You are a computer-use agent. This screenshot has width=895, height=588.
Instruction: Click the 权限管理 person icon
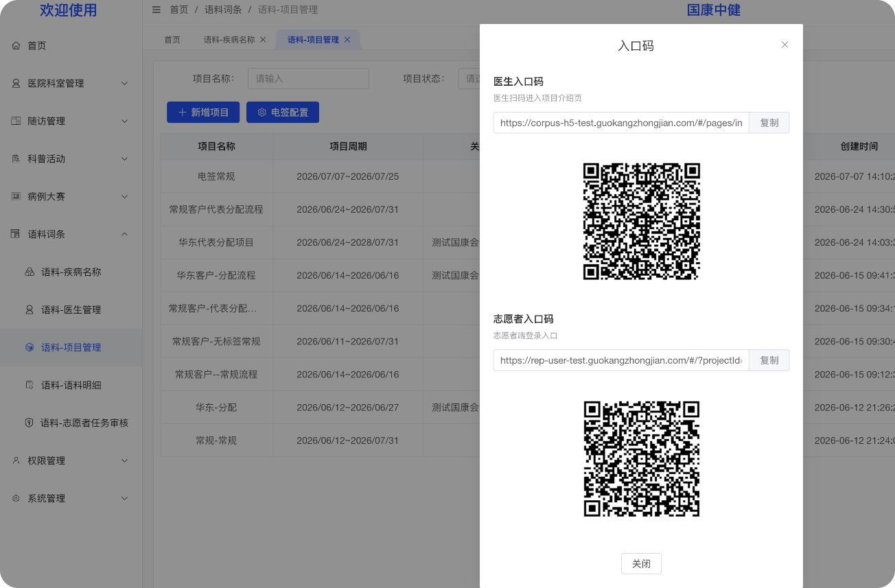pyautogui.click(x=16, y=460)
